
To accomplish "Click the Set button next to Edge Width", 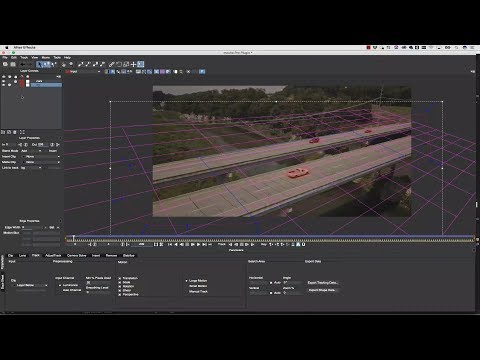I will tap(52, 227).
